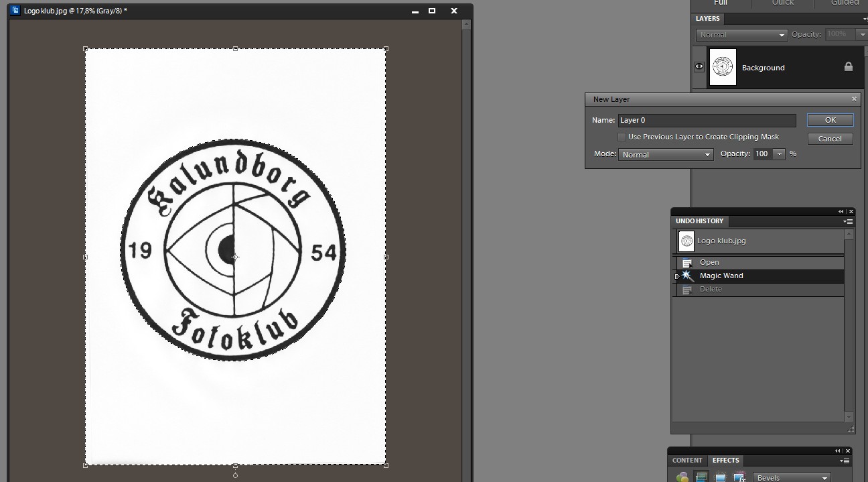Viewport: 868px width, 482px height.
Task: Enable Use Previous Layer to Create Clipping Mask
Action: (x=622, y=137)
